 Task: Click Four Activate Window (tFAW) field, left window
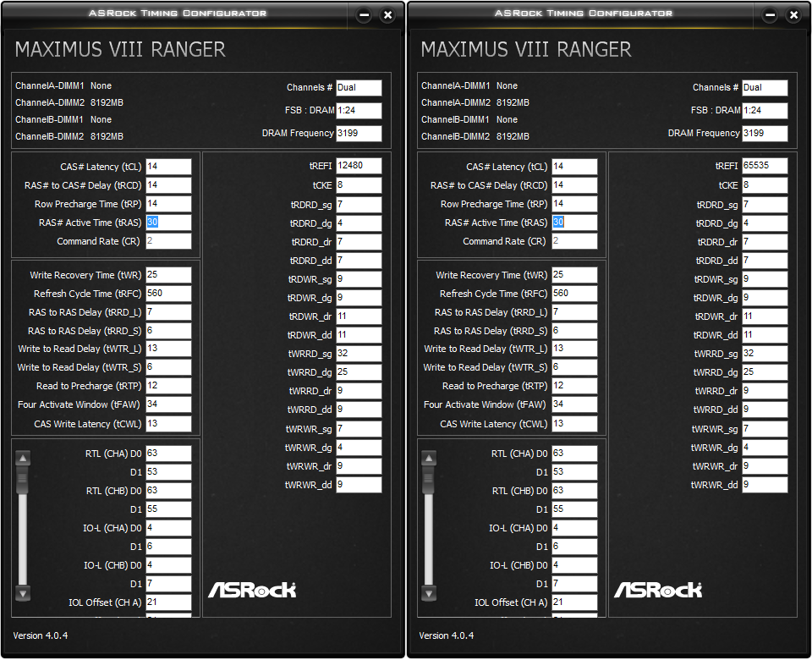pyautogui.click(x=168, y=404)
